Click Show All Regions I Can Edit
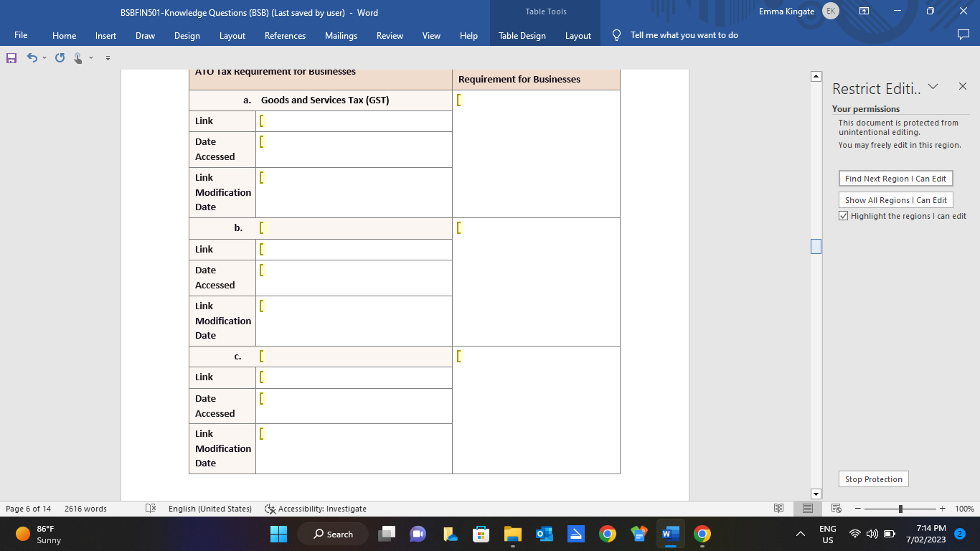This screenshot has width=980, height=551. coord(895,200)
